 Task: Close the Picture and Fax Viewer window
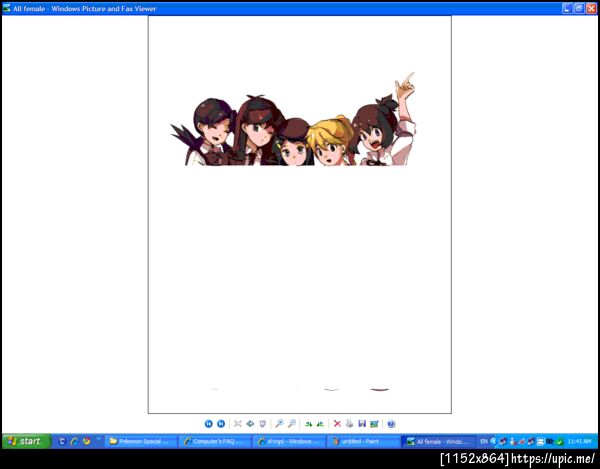[591, 8]
